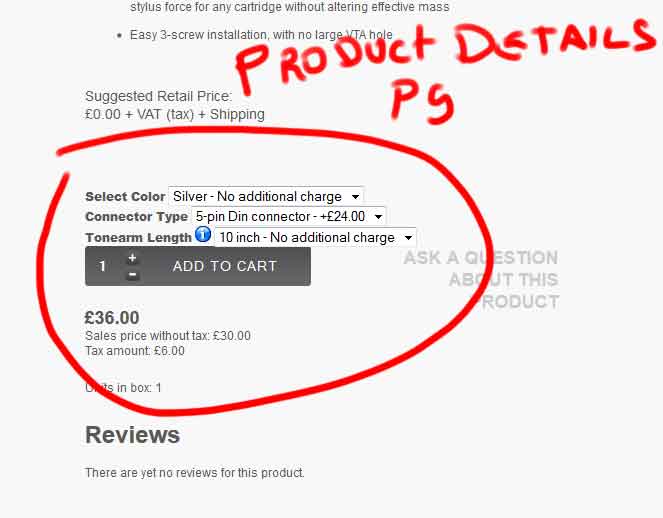Decrease quantity with the minus button
The width and height of the screenshot is (663, 518).
tap(132, 275)
